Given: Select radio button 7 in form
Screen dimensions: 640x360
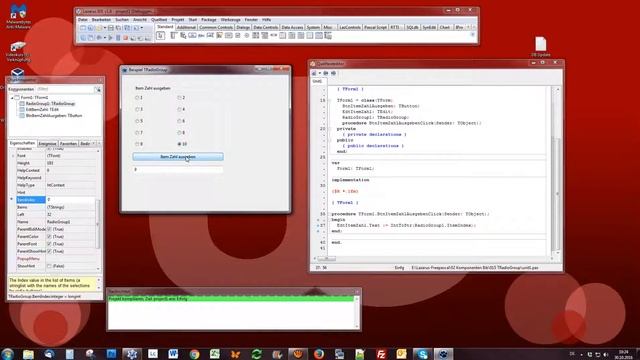Looking at the screenshot, I should [137, 133].
